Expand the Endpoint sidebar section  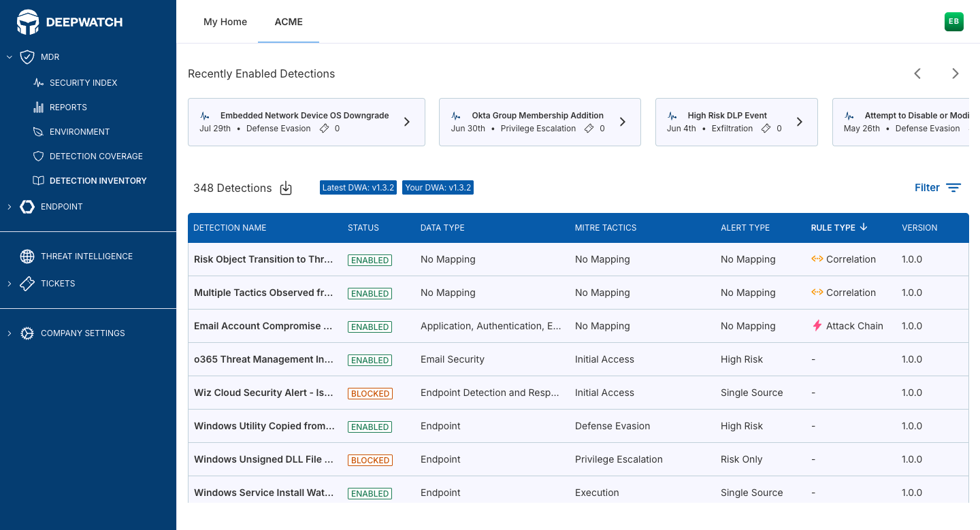(10, 207)
